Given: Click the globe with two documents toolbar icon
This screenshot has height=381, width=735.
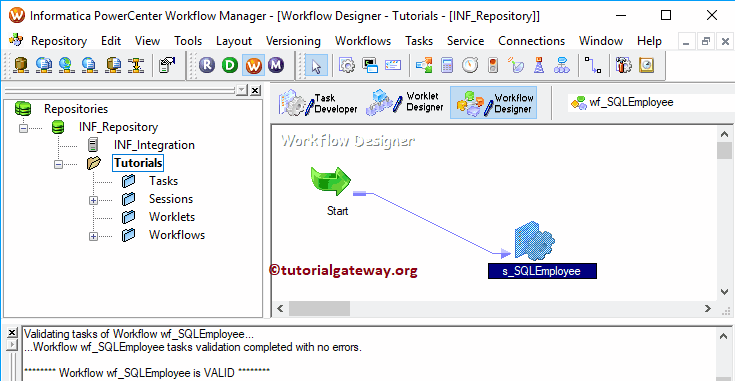Looking at the screenshot, I should click(44, 65).
